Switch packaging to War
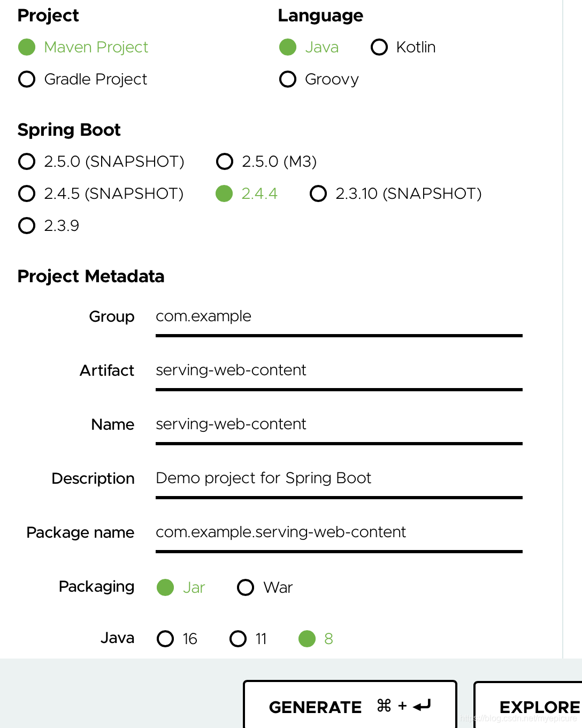 [x=245, y=587]
